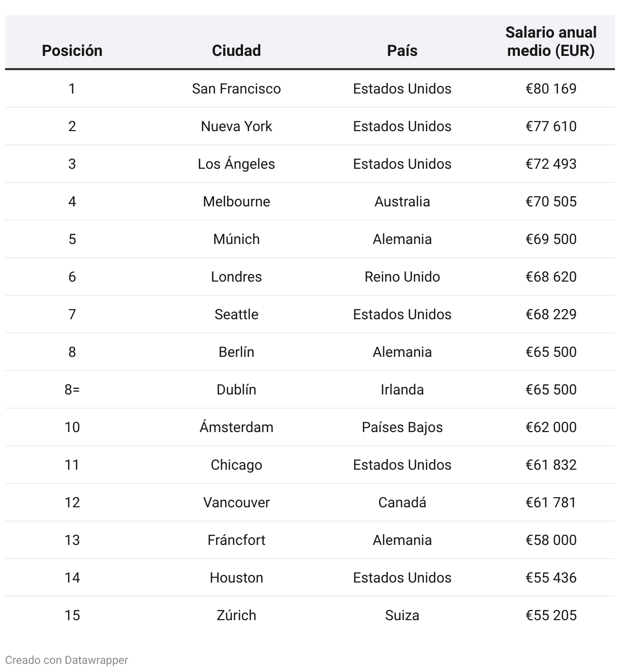Click the Nueva York cell

tap(236, 126)
